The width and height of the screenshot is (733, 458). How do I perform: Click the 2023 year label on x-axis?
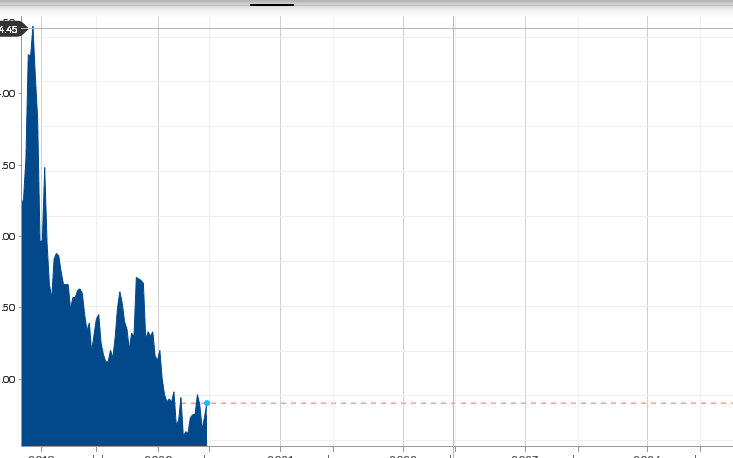[525, 454]
